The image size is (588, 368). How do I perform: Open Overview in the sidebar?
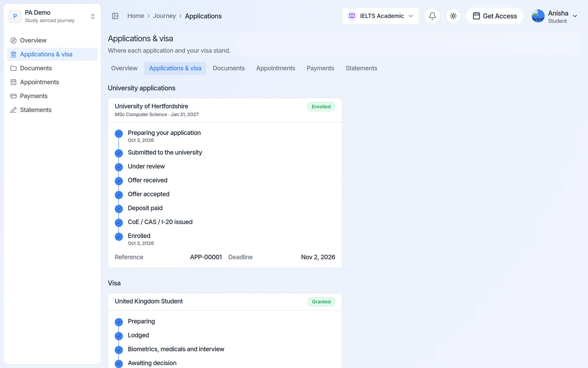[x=52, y=40]
